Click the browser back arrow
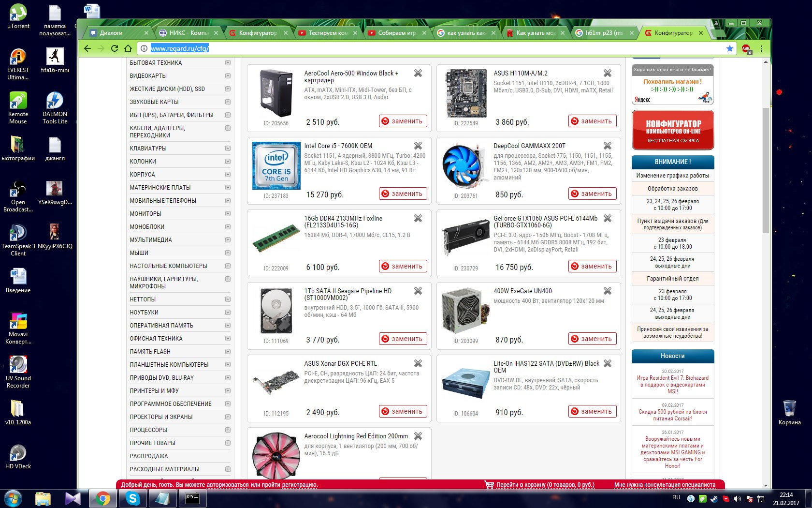812x508 pixels. coord(87,48)
